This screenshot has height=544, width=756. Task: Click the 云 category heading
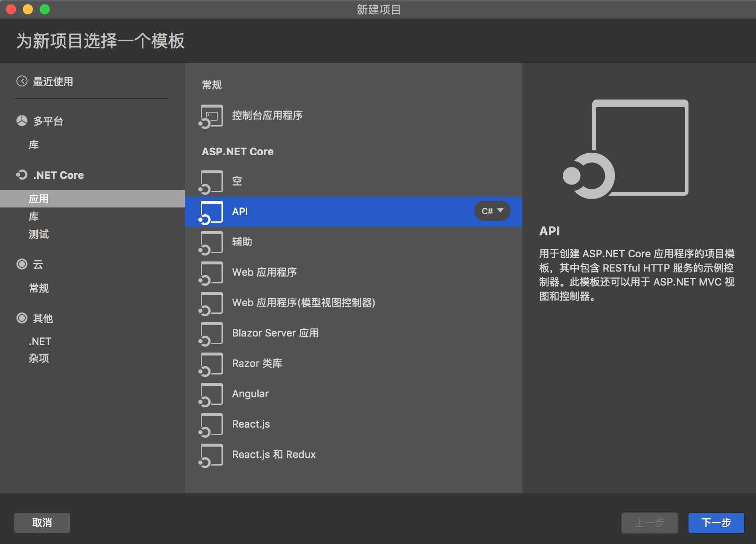(x=38, y=265)
